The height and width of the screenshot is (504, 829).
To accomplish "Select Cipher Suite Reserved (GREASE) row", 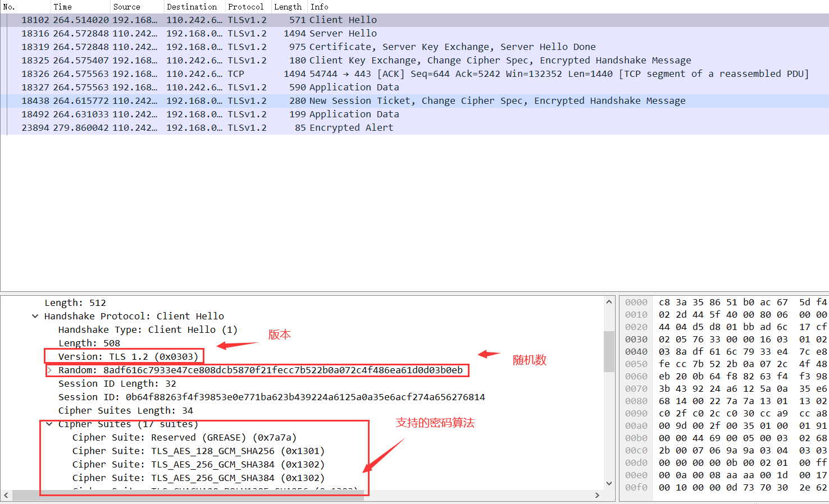I will tap(184, 438).
